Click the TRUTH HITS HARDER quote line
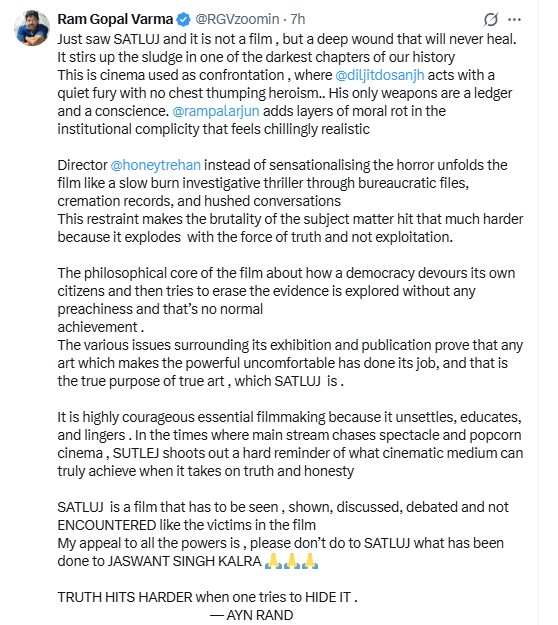 point(207,597)
